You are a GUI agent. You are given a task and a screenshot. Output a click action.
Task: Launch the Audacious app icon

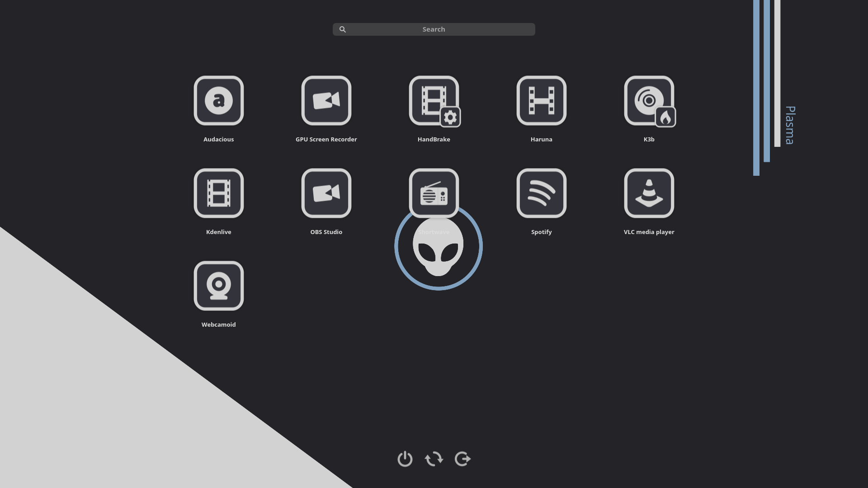tap(218, 100)
